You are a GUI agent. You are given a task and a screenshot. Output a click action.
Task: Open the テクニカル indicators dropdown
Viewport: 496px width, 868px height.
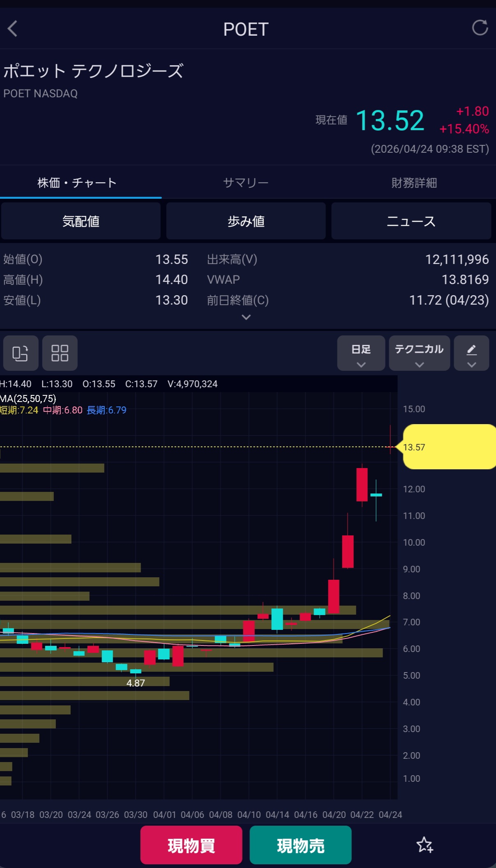coord(419,353)
